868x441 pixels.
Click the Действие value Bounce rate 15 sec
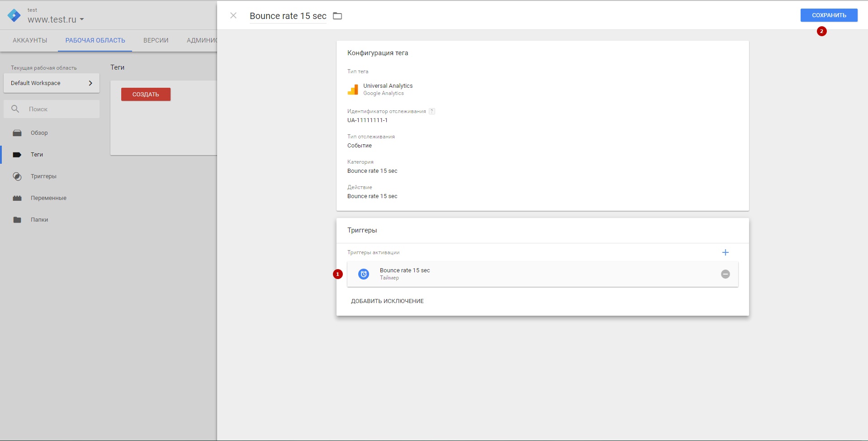point(372,196)
